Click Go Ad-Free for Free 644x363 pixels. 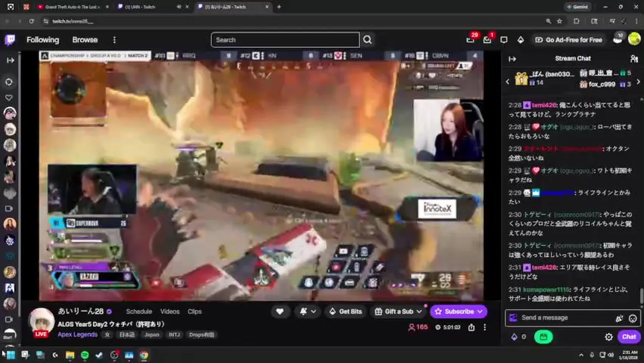pyautogui.click(x=568, y=40)
